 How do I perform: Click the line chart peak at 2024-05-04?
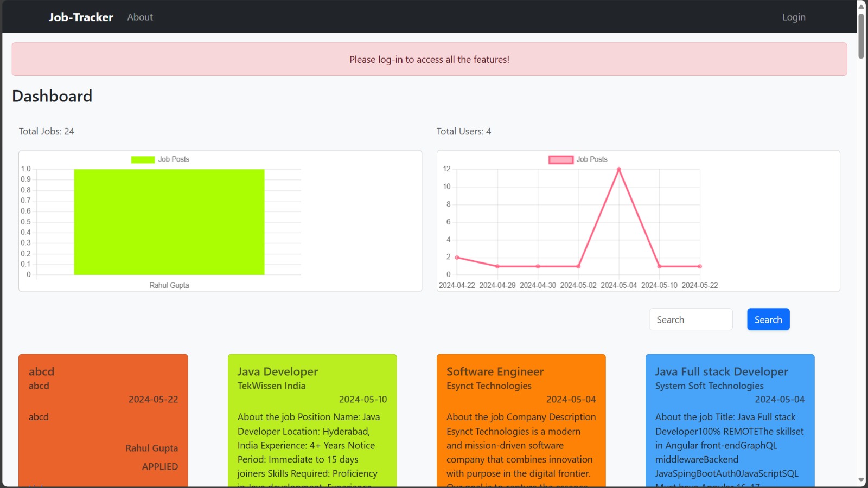(618, 170)
